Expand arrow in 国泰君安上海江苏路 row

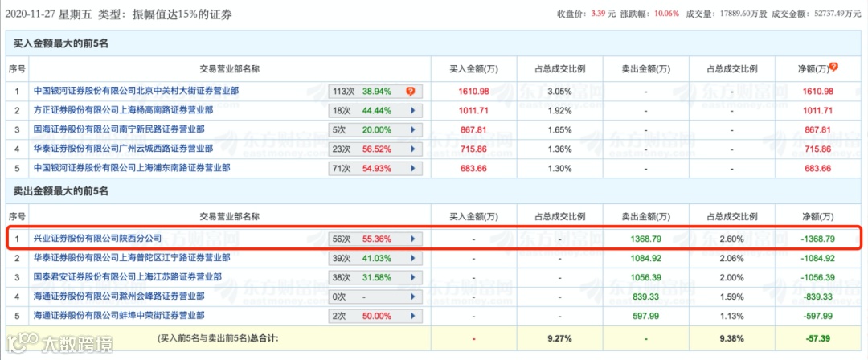[x=412, y=277]
